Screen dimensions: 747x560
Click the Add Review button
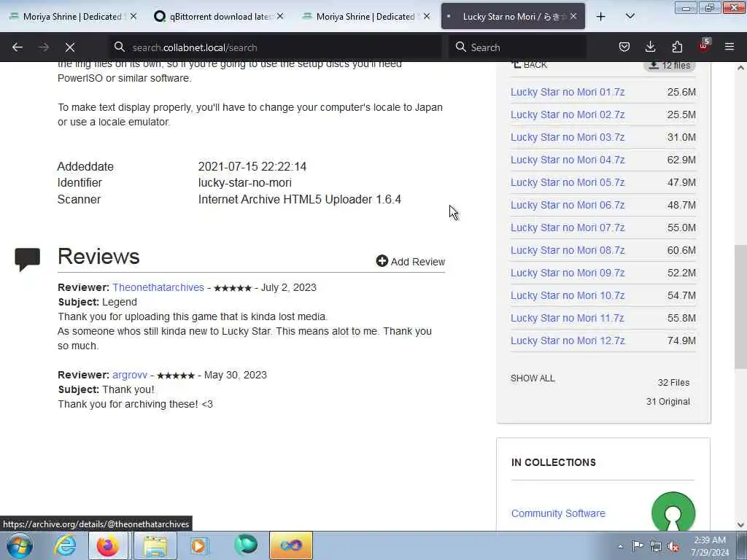[x=410, y=262]
